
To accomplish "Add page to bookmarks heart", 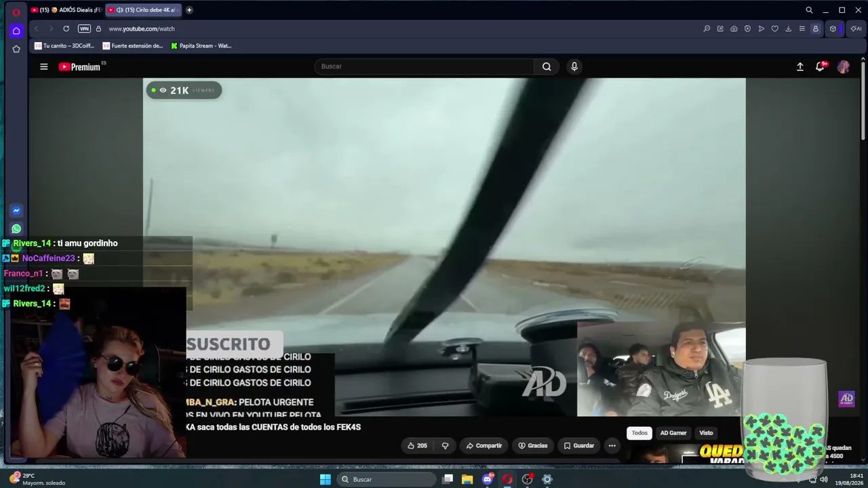I will 774,28.
